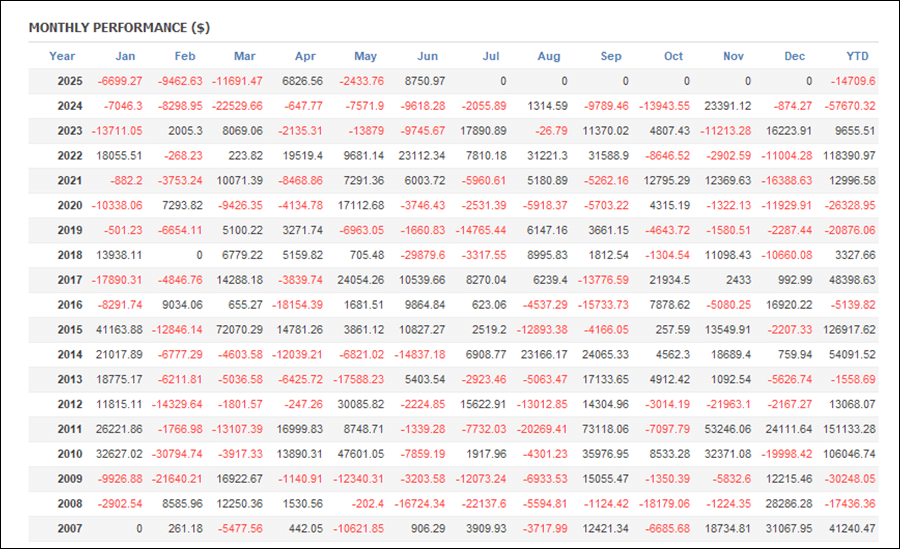Click the Year column header
Image resolution: width=900 pixels, height=549 pixels.
click(x=62, y=56)
